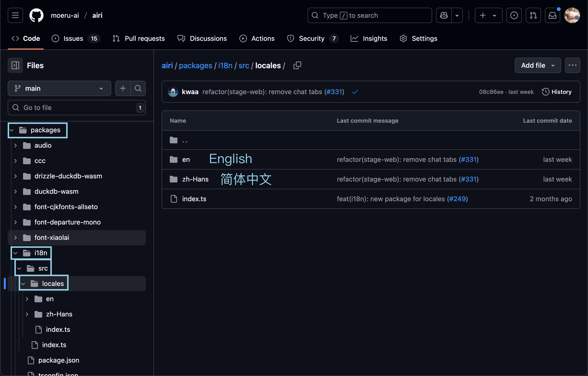Image resolution: width=588 pixels, height=376 pixels.
Task: Open the more options ellipsis next to Add file
Action: [x=573, y=65]
